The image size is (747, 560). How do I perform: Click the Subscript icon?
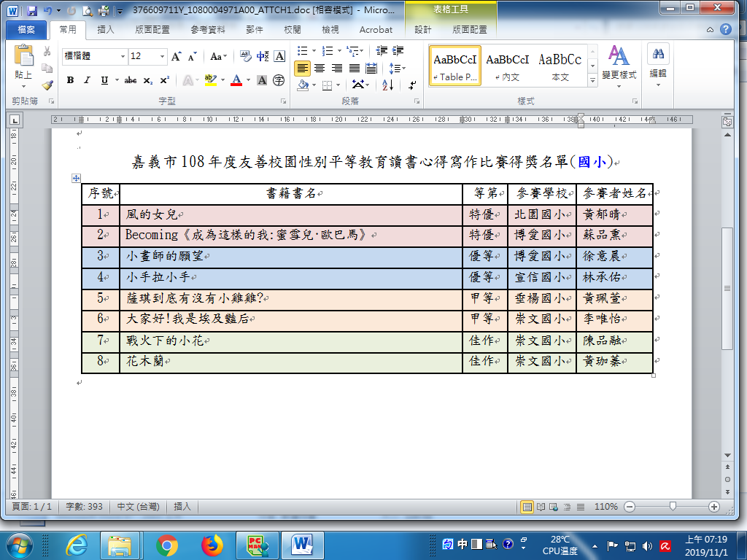[148, 80]
